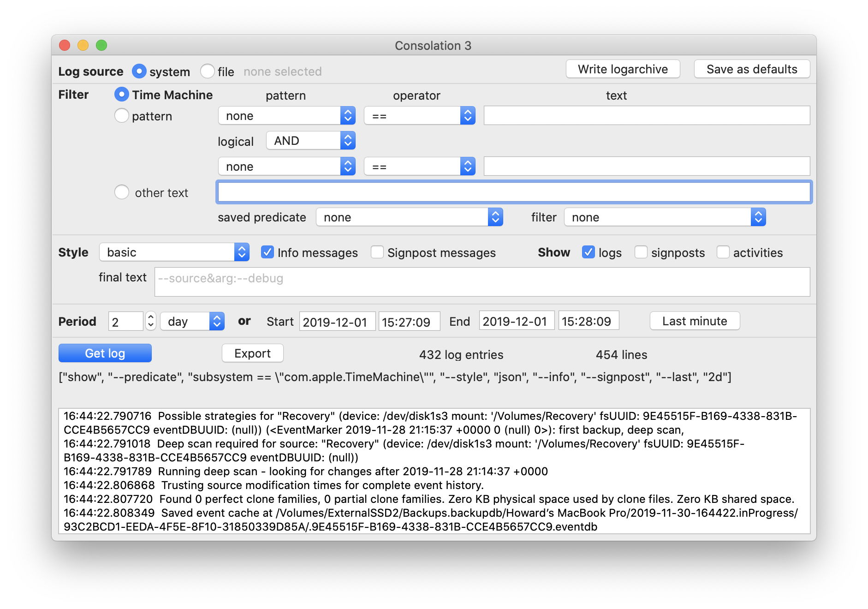Enable the signposts show checkbox
868x609 pixels.
(x=641, y=252)
